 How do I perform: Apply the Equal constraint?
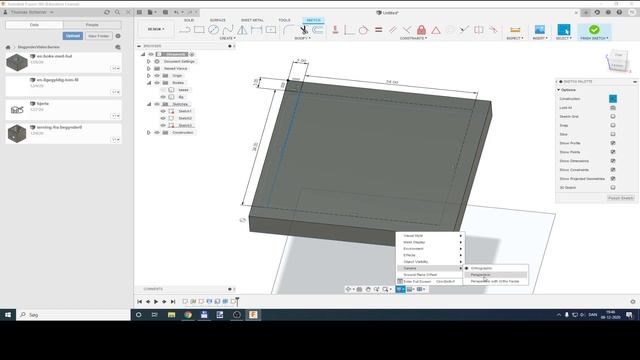coord(378,30)
